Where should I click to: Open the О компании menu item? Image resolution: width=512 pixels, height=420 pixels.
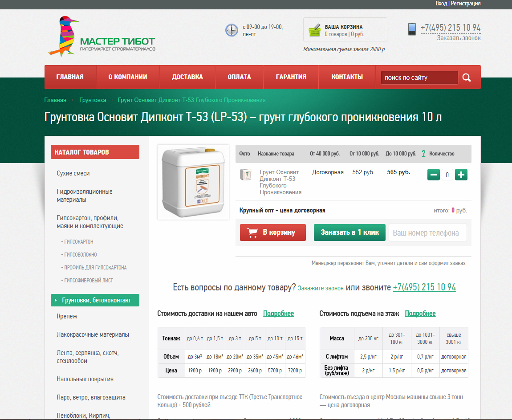tap(128, 77)
